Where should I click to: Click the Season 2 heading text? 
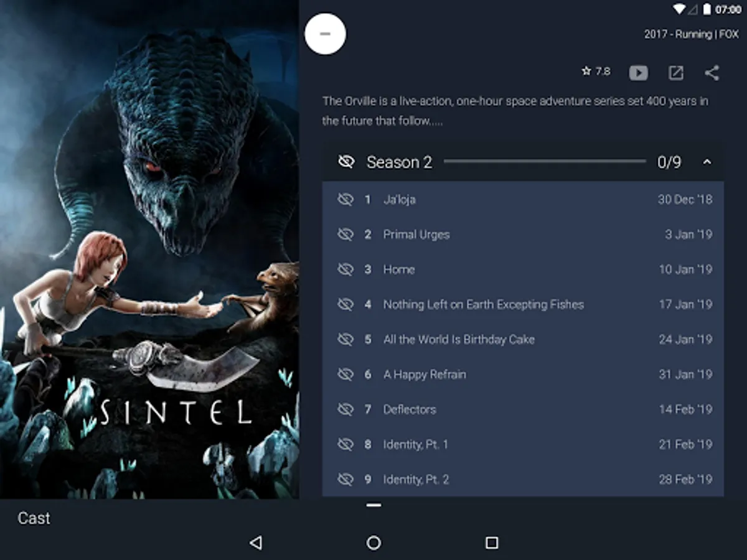coord(399,162)
